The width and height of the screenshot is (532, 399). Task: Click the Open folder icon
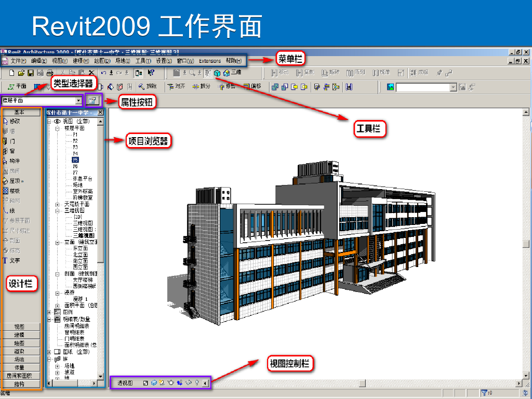[21, 73]
